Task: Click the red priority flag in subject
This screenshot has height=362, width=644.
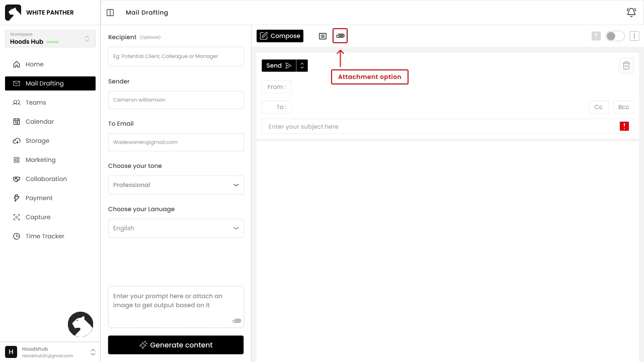Action: click(x=624, y=127)
